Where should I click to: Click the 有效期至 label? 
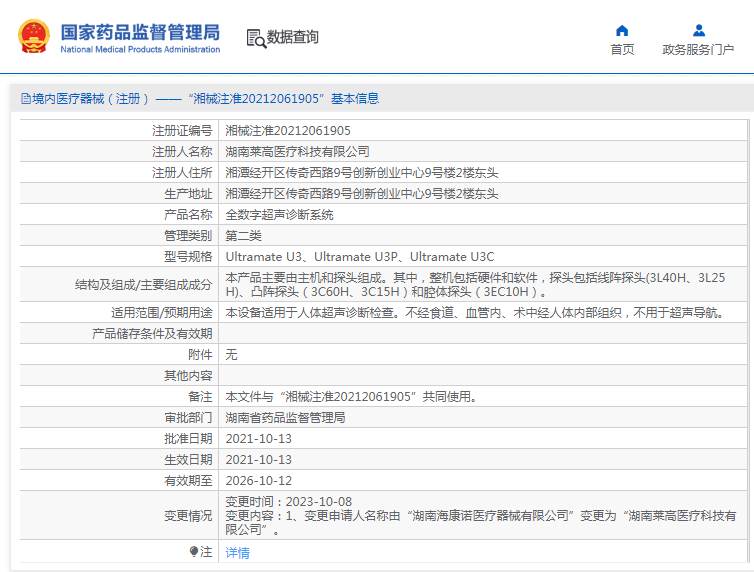coord(188,481)
